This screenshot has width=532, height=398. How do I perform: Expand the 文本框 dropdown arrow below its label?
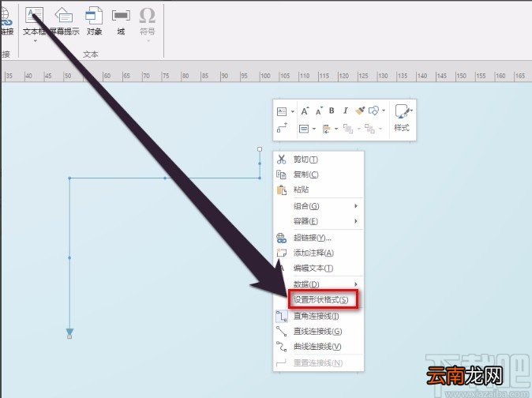(x=35, y=41)
